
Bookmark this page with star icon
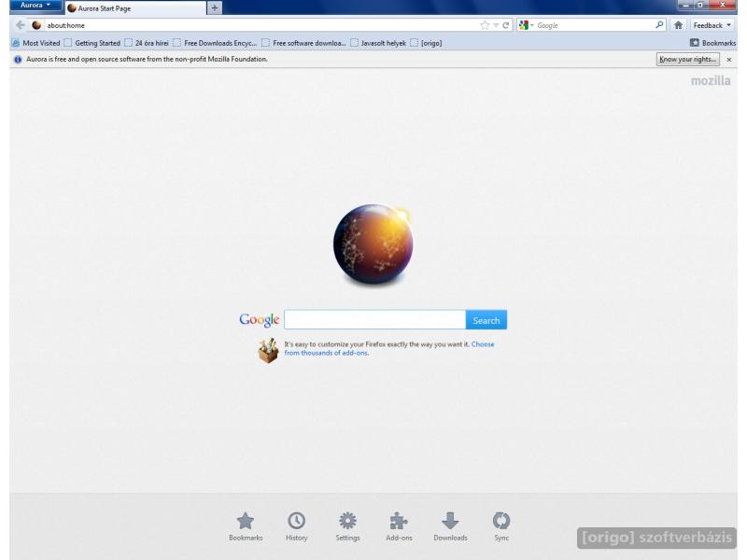point(485,25)
